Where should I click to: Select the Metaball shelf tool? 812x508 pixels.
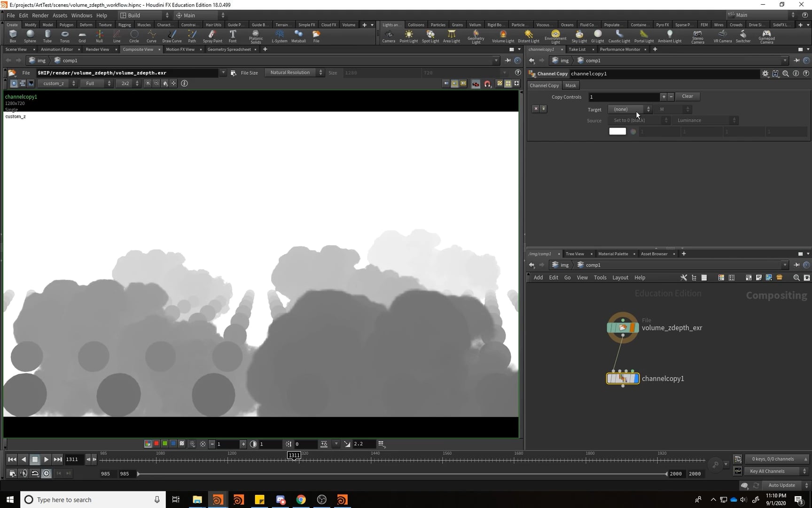pyautogui.click(x=298, y=36)
